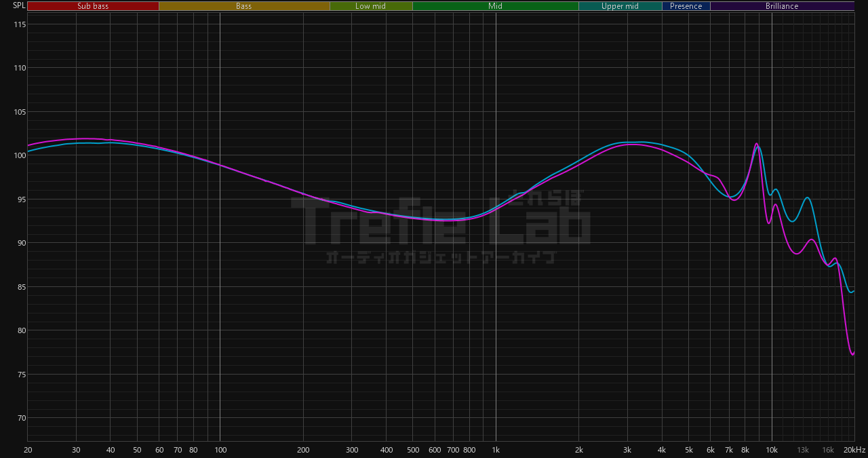Click the green Mid band header
This screenshot has height=458, width=868.
click(495, 6)
